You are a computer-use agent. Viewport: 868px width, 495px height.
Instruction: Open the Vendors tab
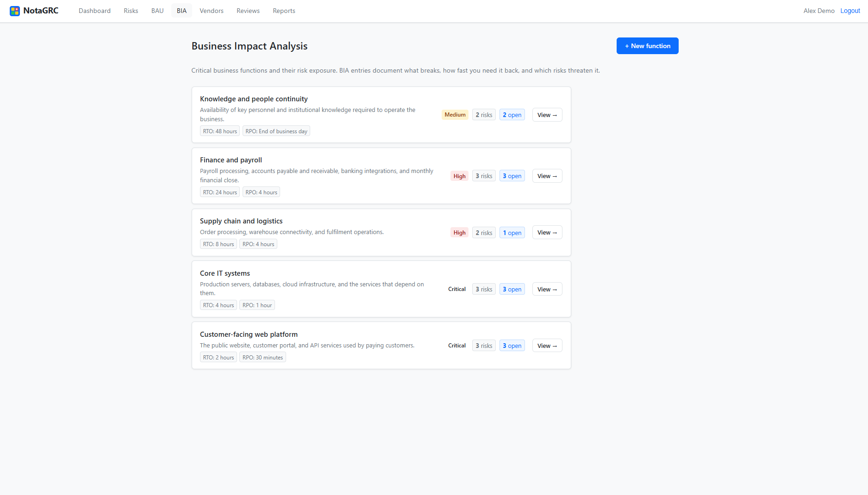click(x=212, y=11)
